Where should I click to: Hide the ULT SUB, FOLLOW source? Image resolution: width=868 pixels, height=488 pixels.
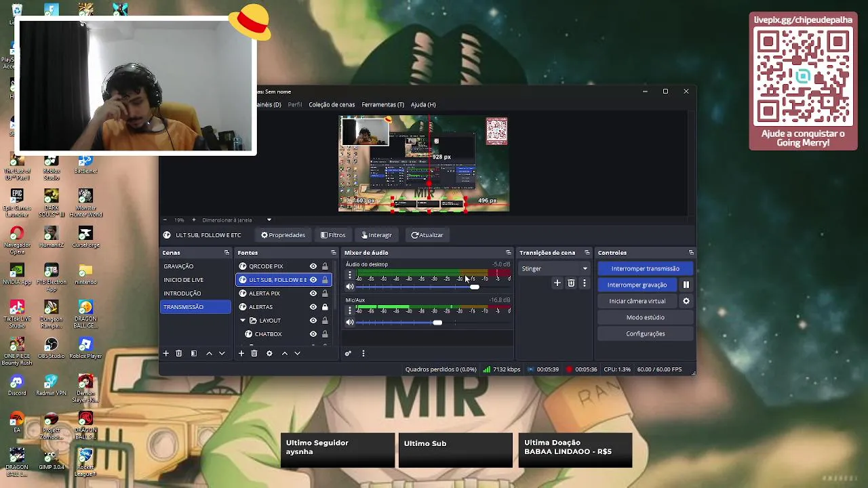coord(313,280)
